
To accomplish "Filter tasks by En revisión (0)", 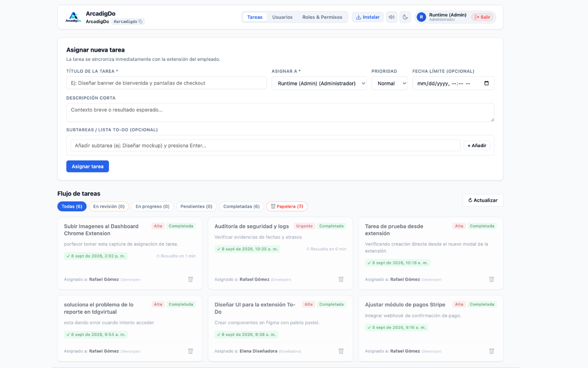I will click(109, 207).
